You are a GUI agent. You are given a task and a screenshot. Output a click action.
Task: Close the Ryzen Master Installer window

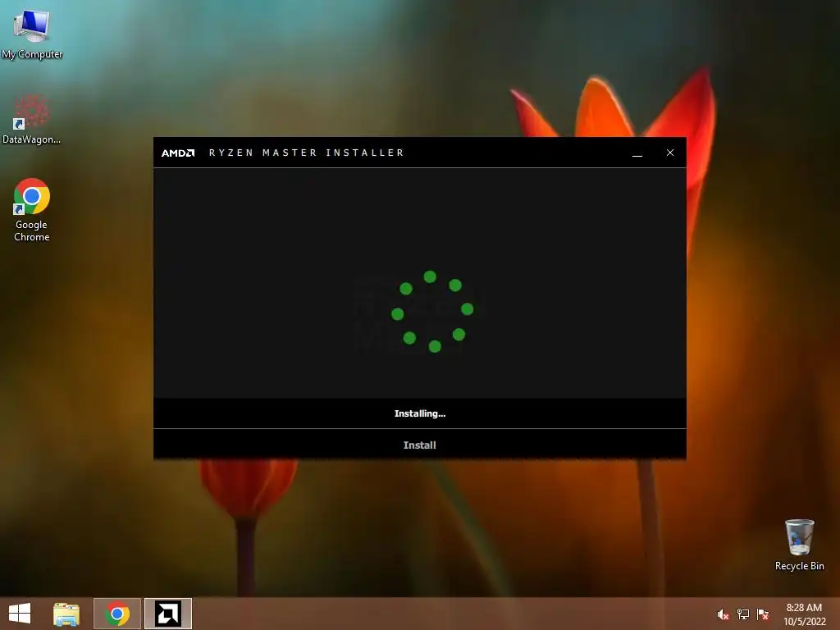coord(670,153)
